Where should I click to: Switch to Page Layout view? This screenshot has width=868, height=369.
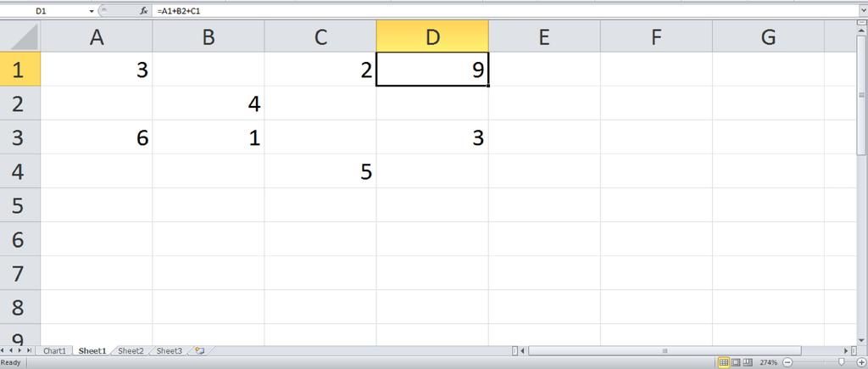tap(736, 362)
